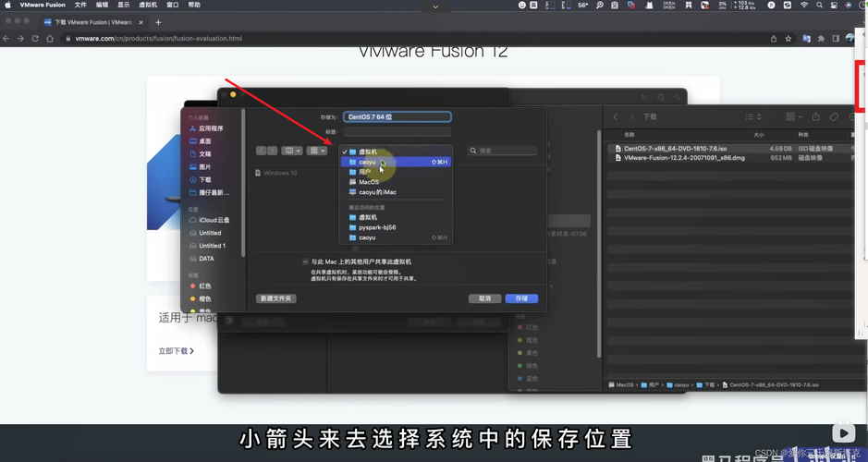Click 立即下载 link on VMware page
868x462 pixels.
point(176,351)
